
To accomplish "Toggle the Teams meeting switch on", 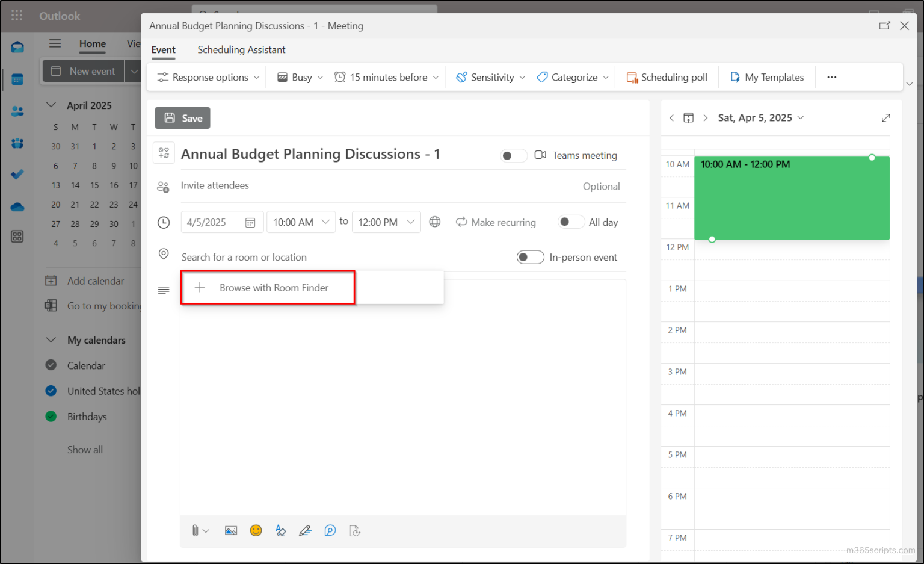I will pos(513,155).
